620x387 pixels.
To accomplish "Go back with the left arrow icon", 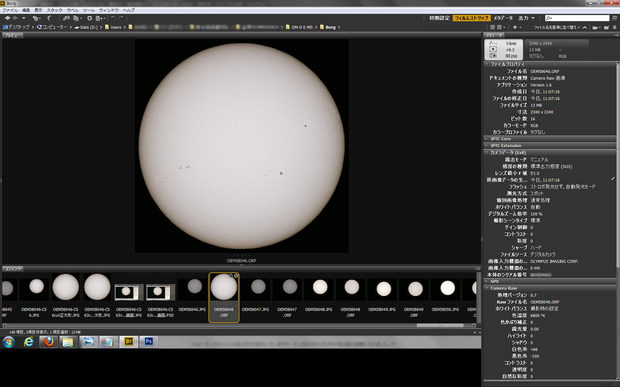I will coord(8,18).
